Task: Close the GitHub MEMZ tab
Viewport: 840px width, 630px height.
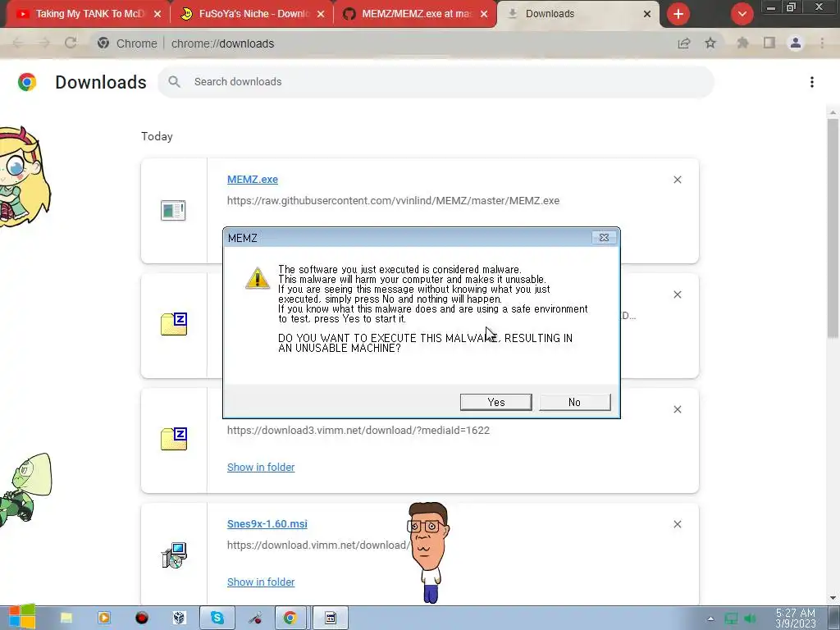Action: [484, 14]
